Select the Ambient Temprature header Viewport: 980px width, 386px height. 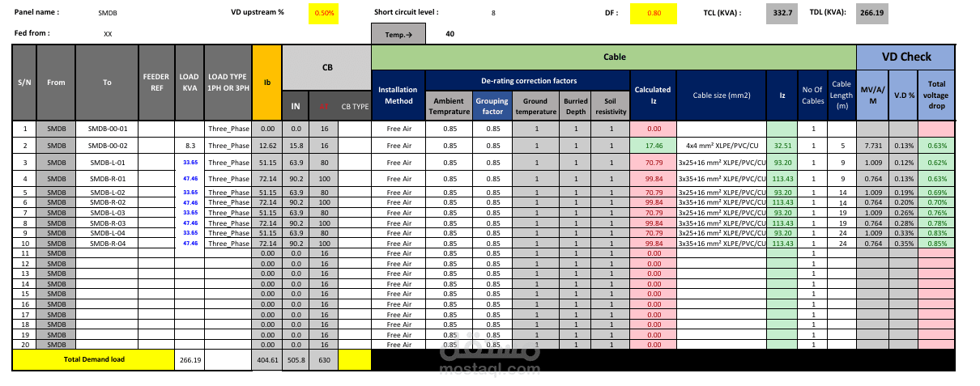[448, 106]
